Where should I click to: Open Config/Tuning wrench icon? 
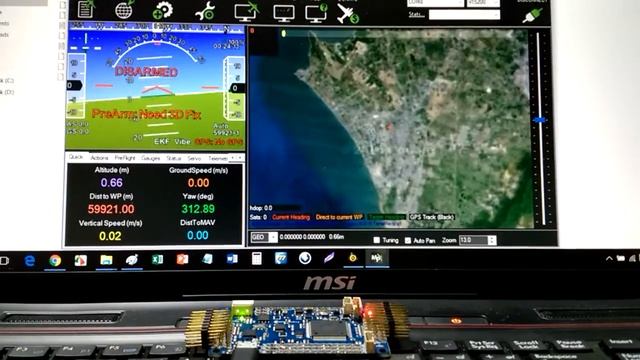205,11
